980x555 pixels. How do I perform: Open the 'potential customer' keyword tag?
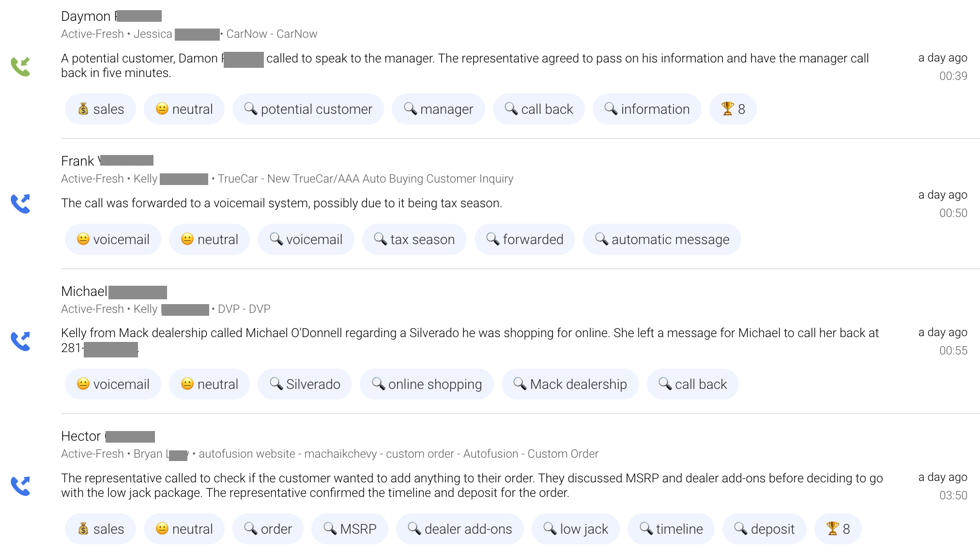(308, 109)
